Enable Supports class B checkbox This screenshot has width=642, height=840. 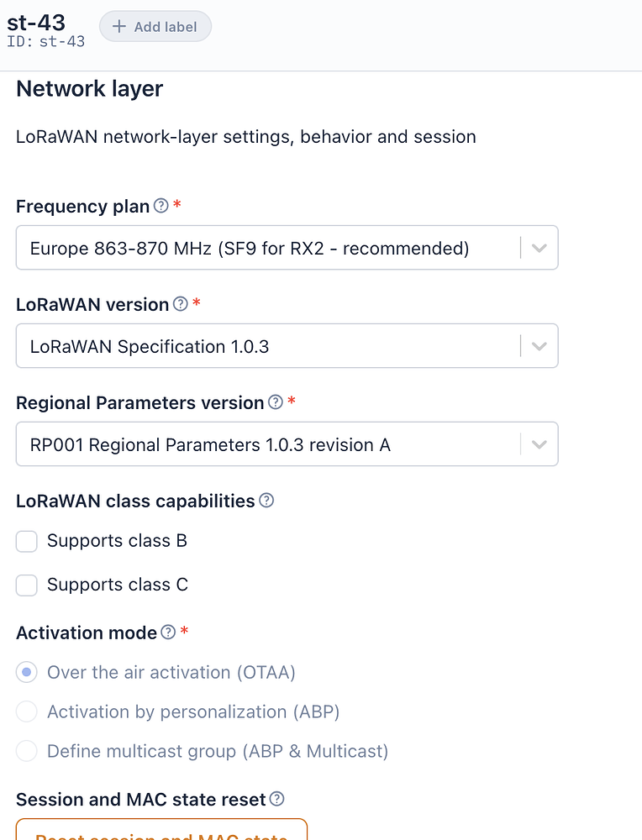tap(27, 542)
